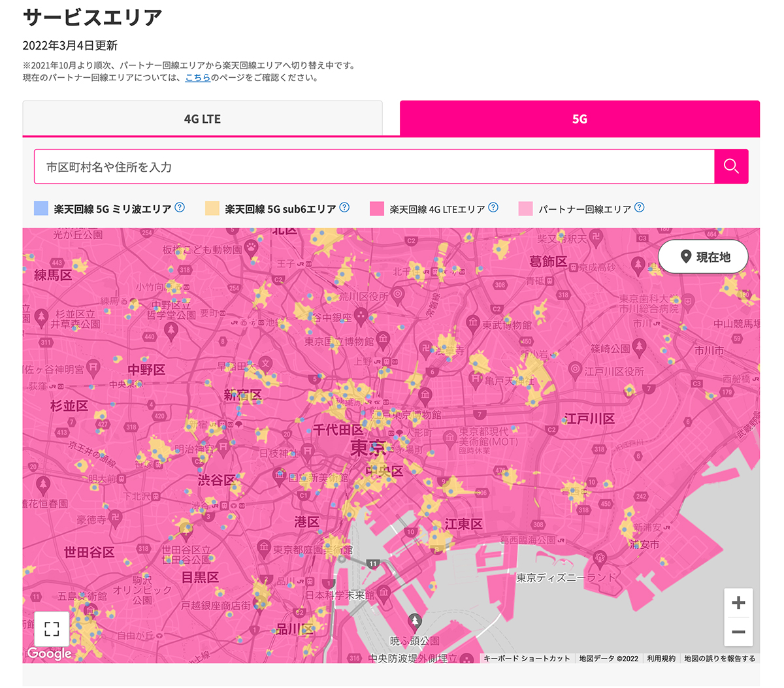
Task: Open help icon for partner network area
Action: [640, 208]
